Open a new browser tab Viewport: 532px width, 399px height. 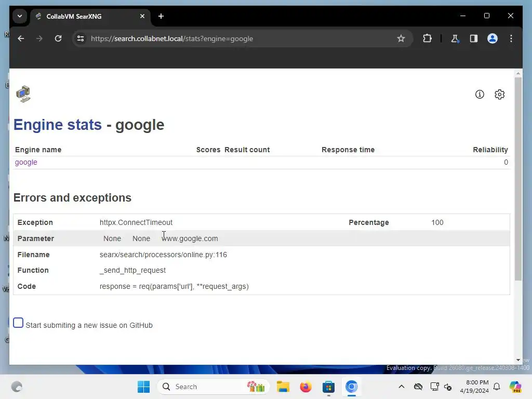(161, 16)
